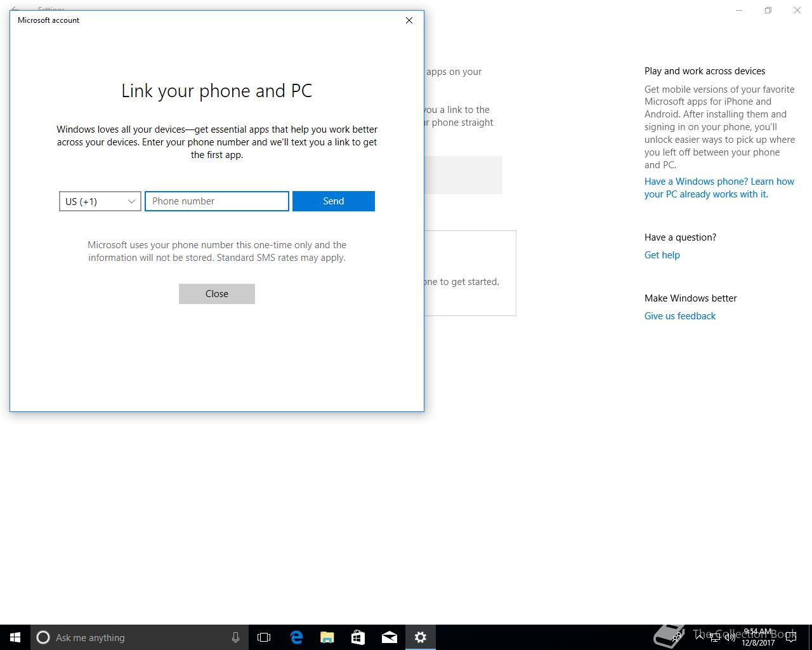This screenshot has width=812, height=650.
Task: Close the Settings window
Action: (x=797, y=10)
